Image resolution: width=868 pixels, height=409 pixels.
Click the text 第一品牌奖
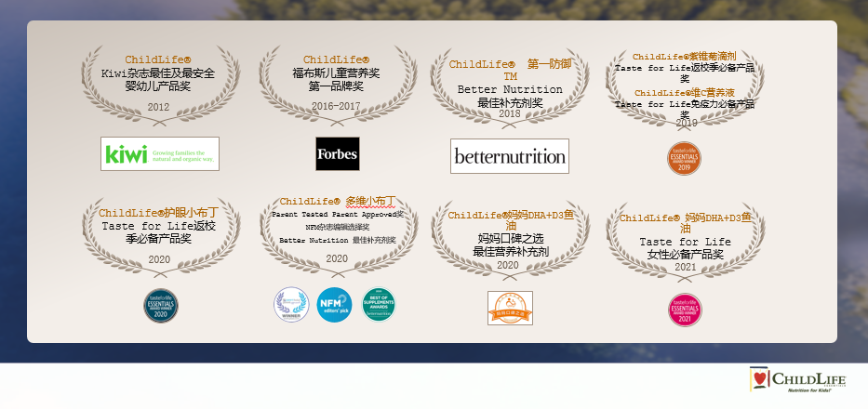click(336, 86)
